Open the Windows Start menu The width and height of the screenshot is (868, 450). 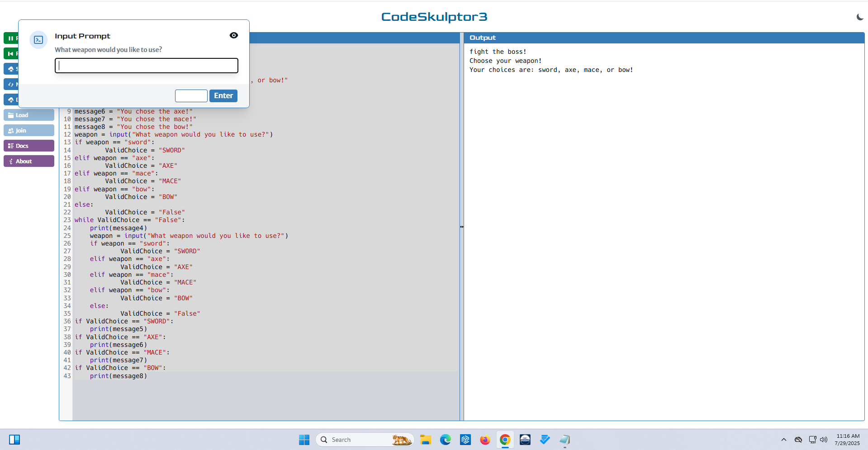pyautogui.click(x=304, y=440)
